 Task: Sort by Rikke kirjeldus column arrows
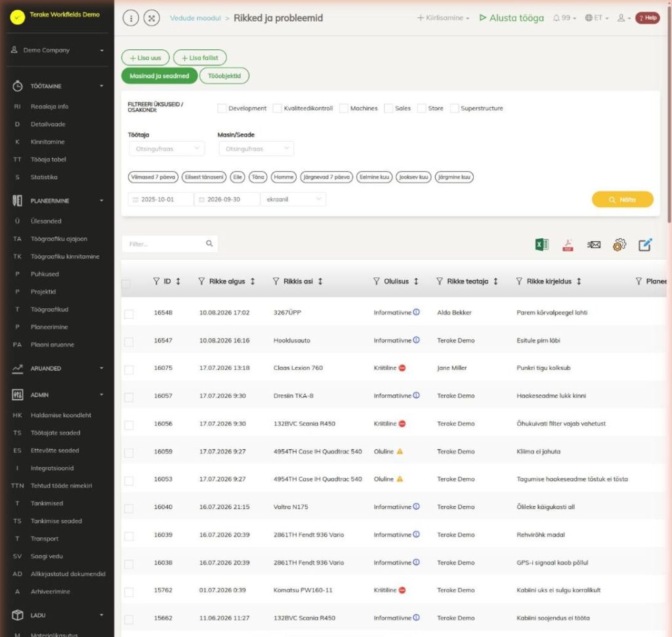pyautogui.click(x=579, y=281)
